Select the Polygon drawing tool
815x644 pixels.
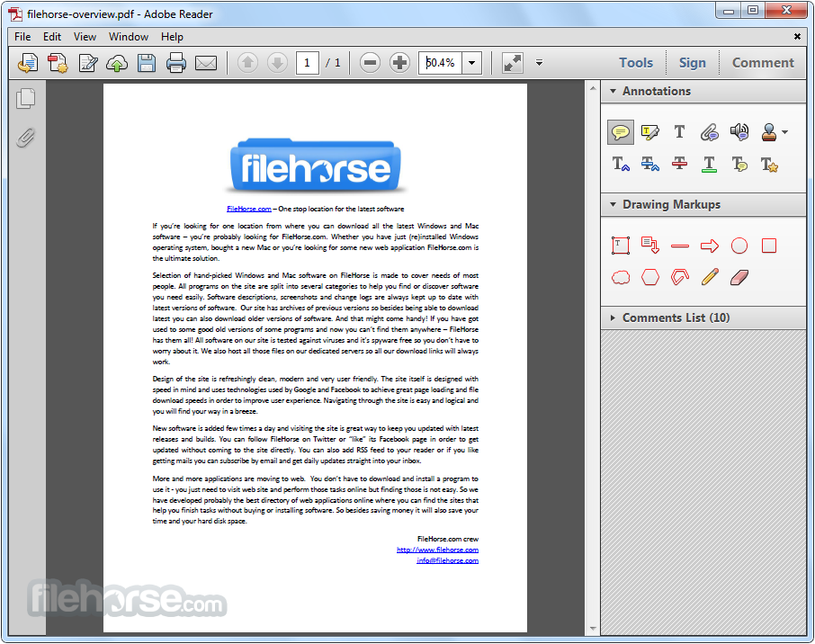tap(649, 278)
